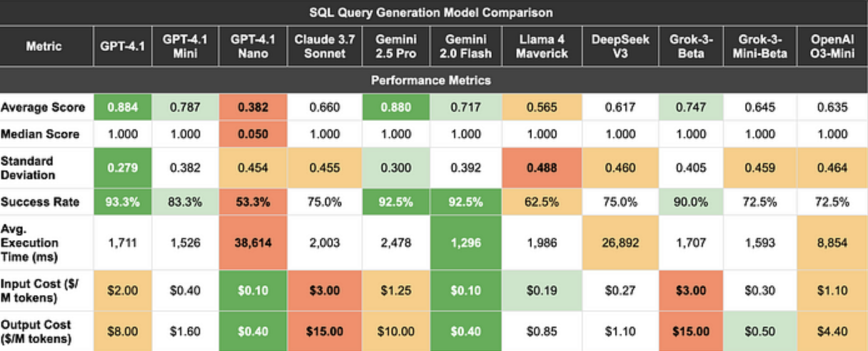868x351 pixels.
Task: Select the 0.635 average score cell
Action: (x=833, y=107)
